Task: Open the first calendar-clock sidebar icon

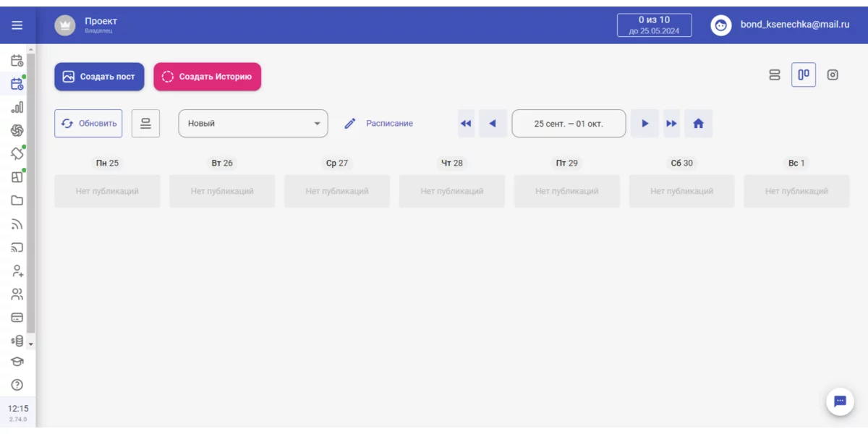Action: pos(17,61)
